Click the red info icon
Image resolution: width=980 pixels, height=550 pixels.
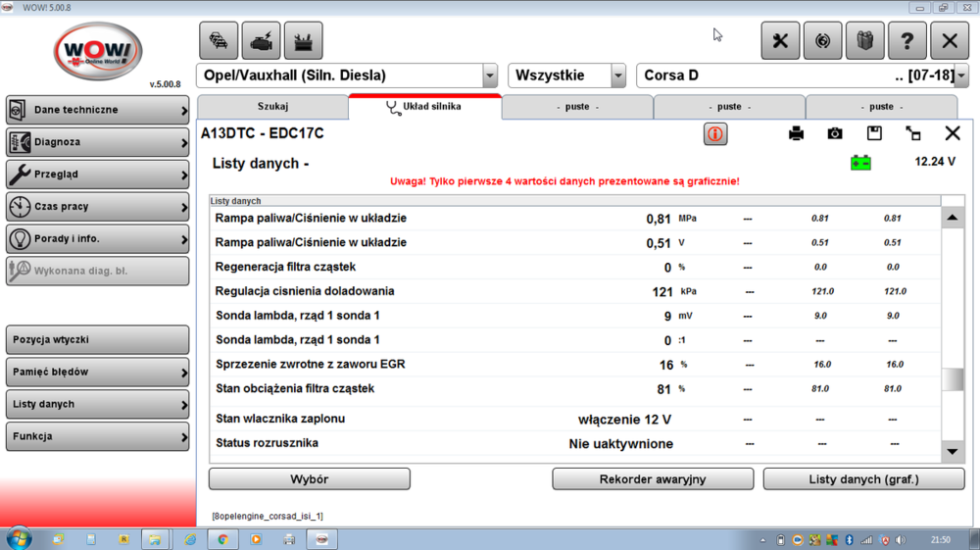pyautogui.click(x=715, y=134)
